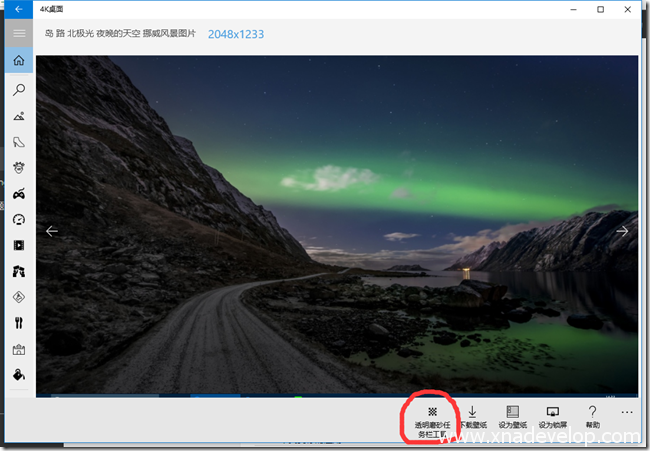The width and height of the screenshot is (650, 451).
Task: Open the motorcycle category icon
Action: point(19,193)
